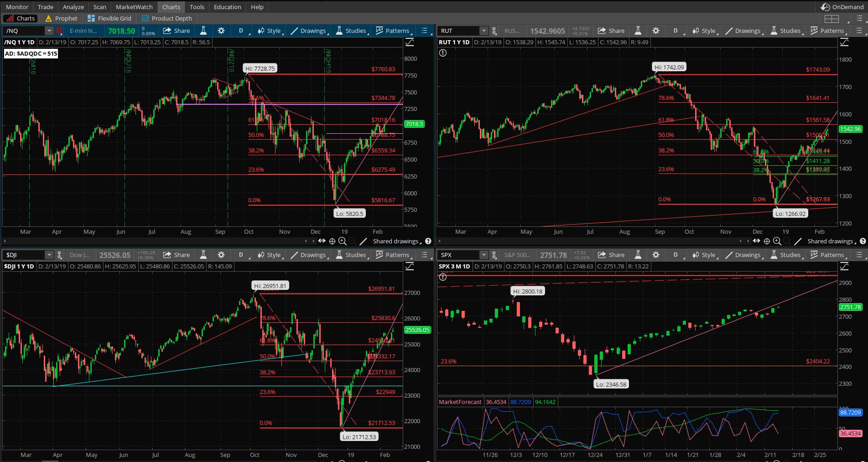
Task: Toggle OnDemand mode
Action: pyautogui.click(x=842, y=7)
